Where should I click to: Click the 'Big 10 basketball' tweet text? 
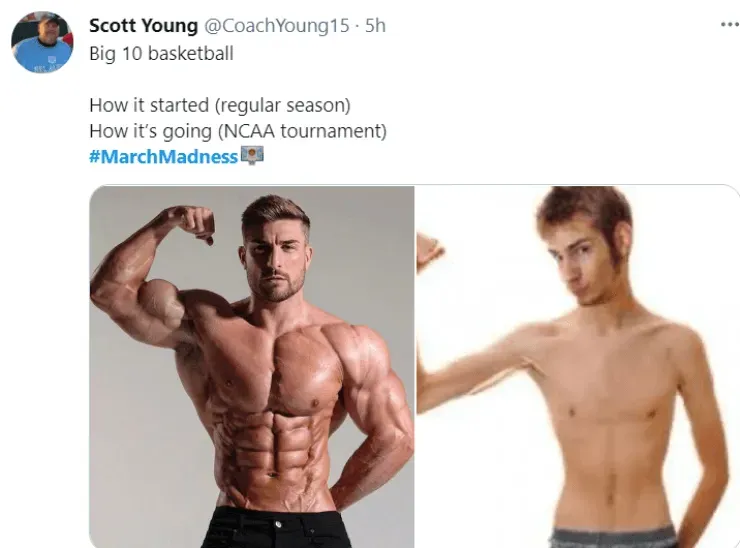pyautogui.click(x=161, y=53)
